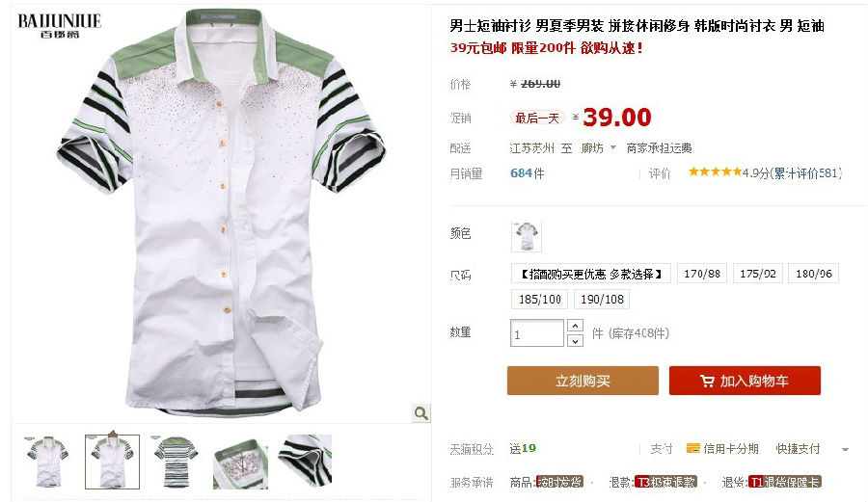Image resolution: width=868 pixels, height=502 pixels.
Task: Decrease quantity with the down arrow
Action: click(575, 340)
